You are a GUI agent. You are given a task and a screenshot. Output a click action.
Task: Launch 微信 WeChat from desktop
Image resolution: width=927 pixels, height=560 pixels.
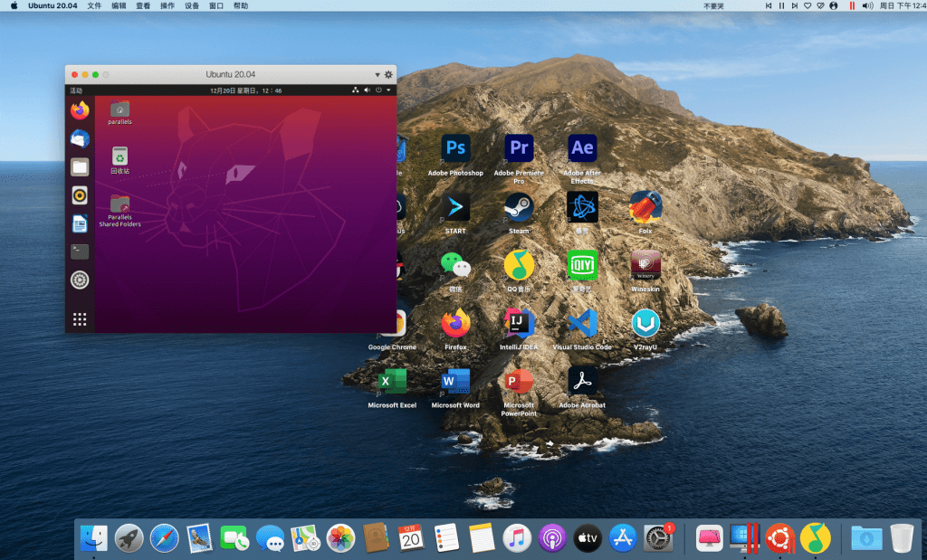click(x=455, y=265)
